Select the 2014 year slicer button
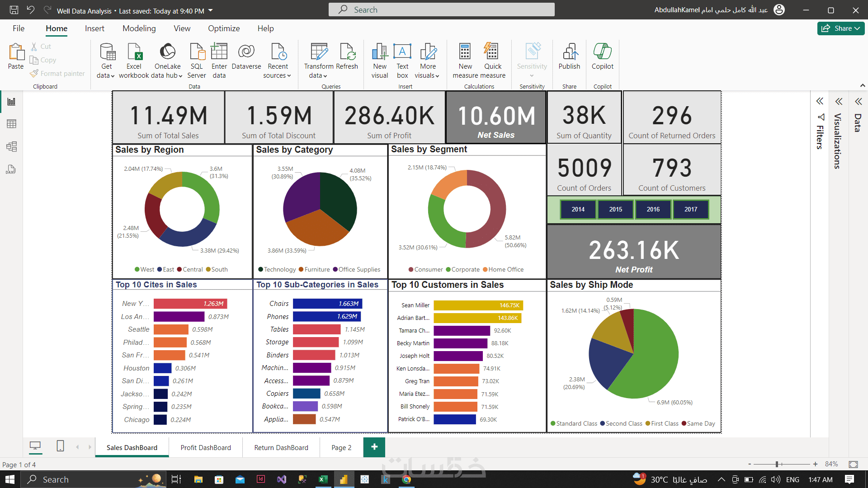This screenshot has height=488, width=868. click(578, 209)
